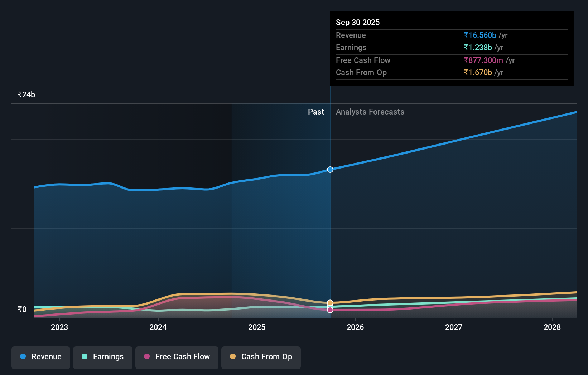Toggle the Revenue series visibility
This screenshot has width=588, height=375.
tap(40, 357)
